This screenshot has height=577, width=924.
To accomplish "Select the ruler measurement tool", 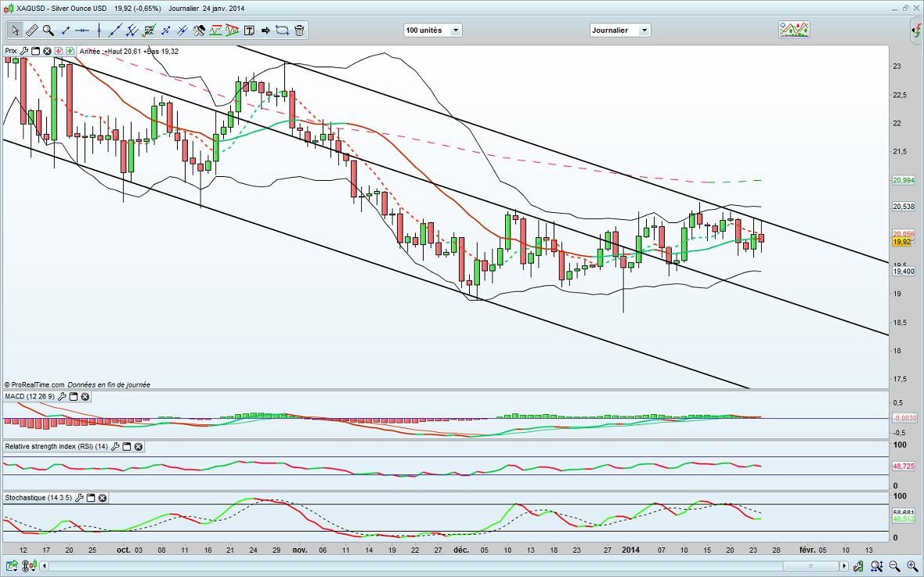I will 31,31.
